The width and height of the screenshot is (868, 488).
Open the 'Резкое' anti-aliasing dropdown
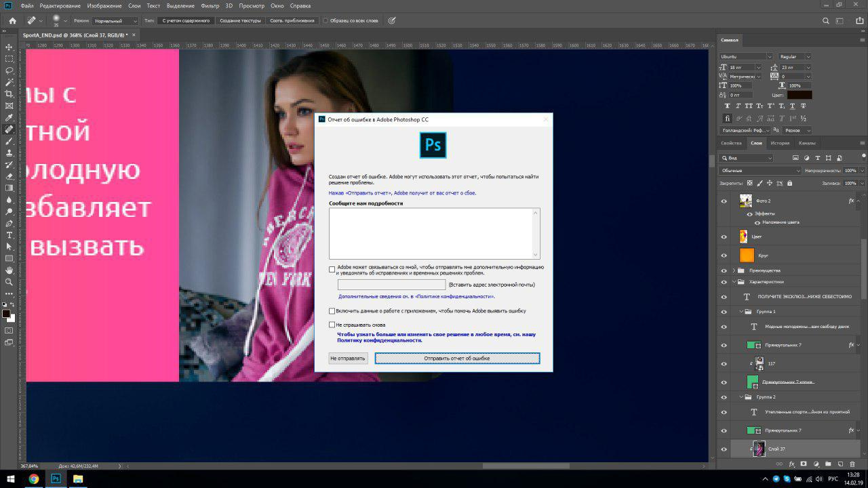coord(797,130)
